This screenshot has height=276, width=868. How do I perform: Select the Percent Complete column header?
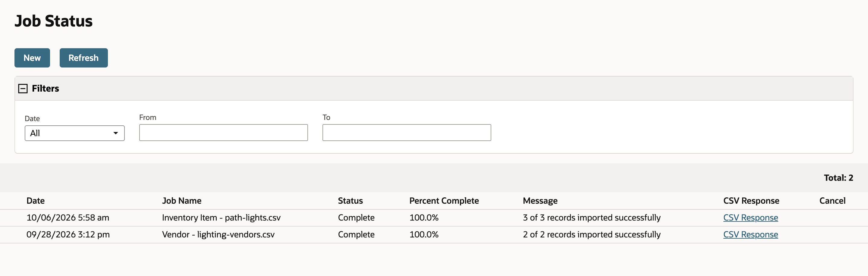(444, 201)
